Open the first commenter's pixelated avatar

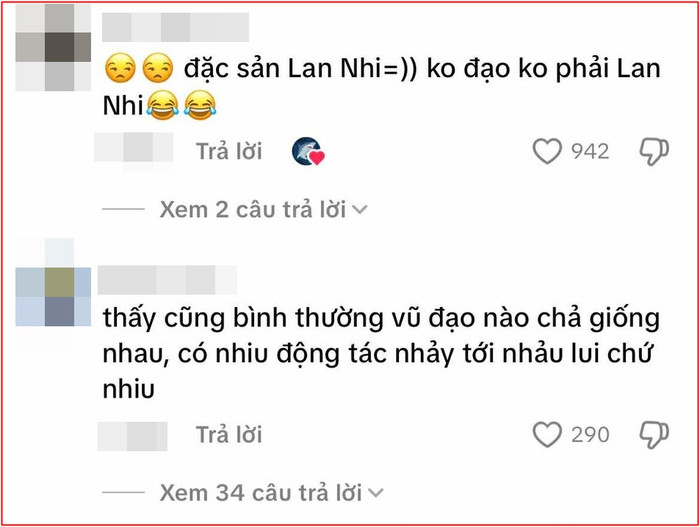[x=53, y=47]
